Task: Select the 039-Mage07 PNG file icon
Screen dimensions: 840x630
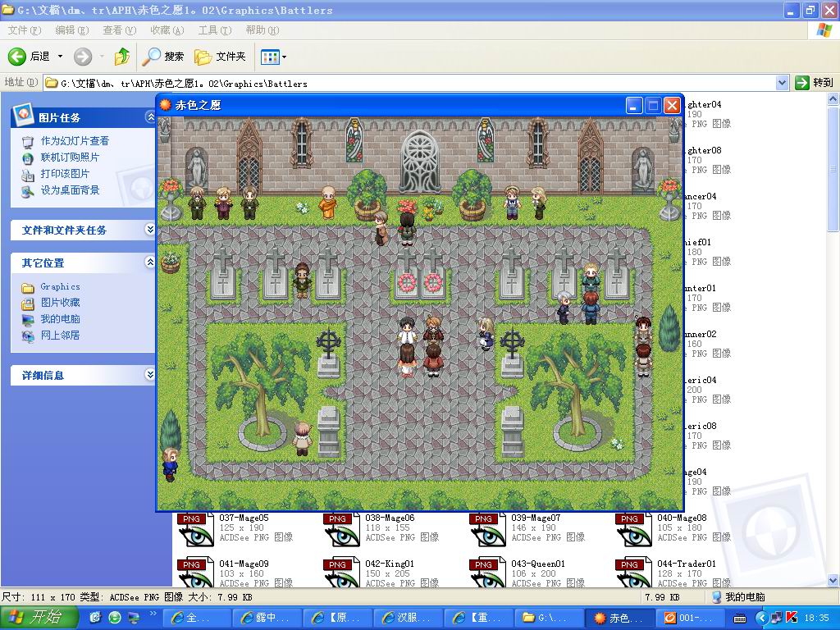Action: point(488,530)
